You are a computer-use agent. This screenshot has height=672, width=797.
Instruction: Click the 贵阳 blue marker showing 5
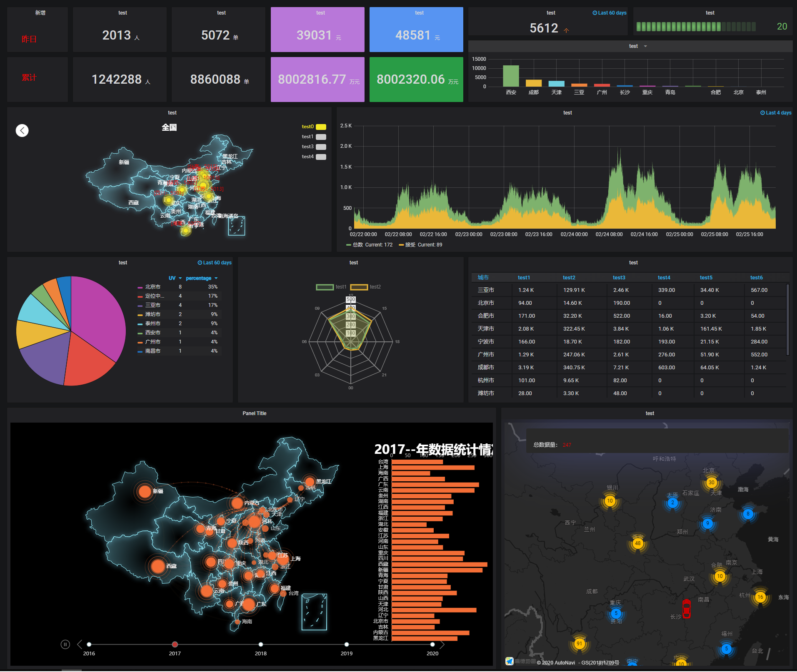click(x=616, y=613)
